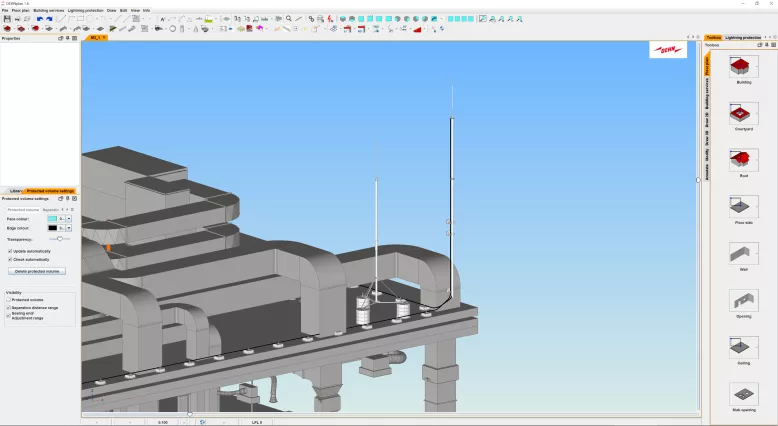Click the red building icon in second toolbar row
This screenshot has width=778, height=426.
pyautogui.click(x=7, y=29)
